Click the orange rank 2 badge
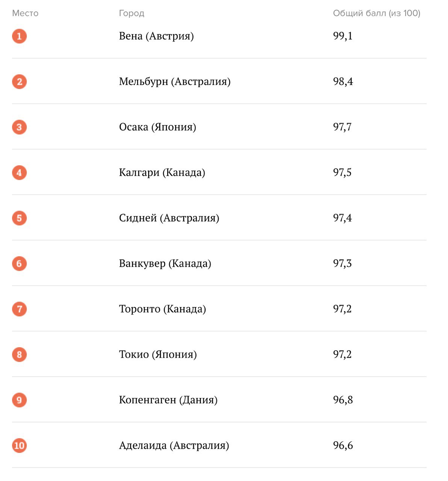 [x=19, y=82]
